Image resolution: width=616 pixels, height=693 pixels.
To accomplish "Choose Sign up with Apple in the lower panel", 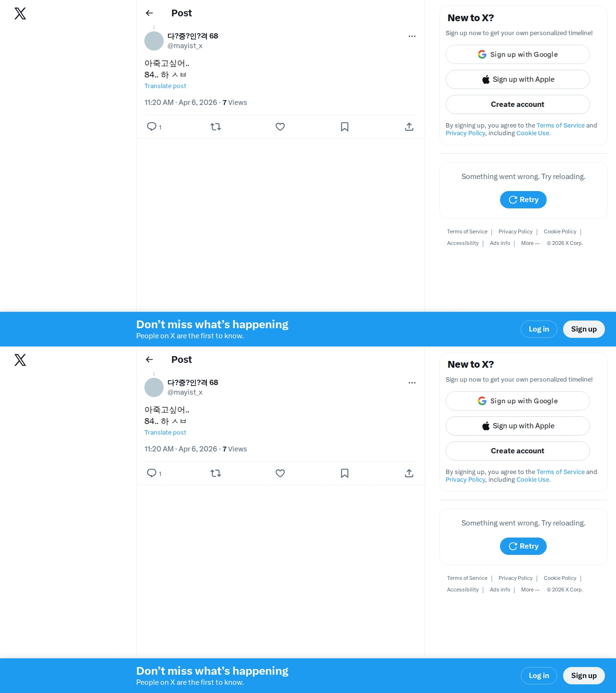I will pos(517,426).
